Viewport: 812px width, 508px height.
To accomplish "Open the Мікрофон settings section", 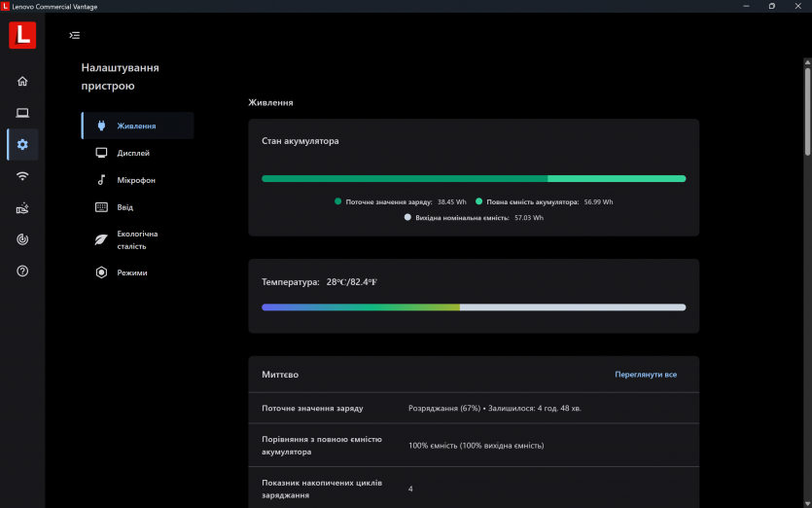I will click(x=136, y=180).
